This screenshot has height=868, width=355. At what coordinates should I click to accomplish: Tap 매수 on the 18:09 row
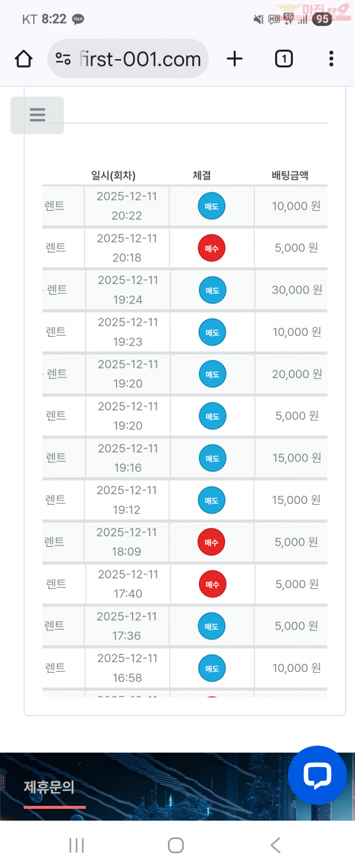(x=212, y=542)
